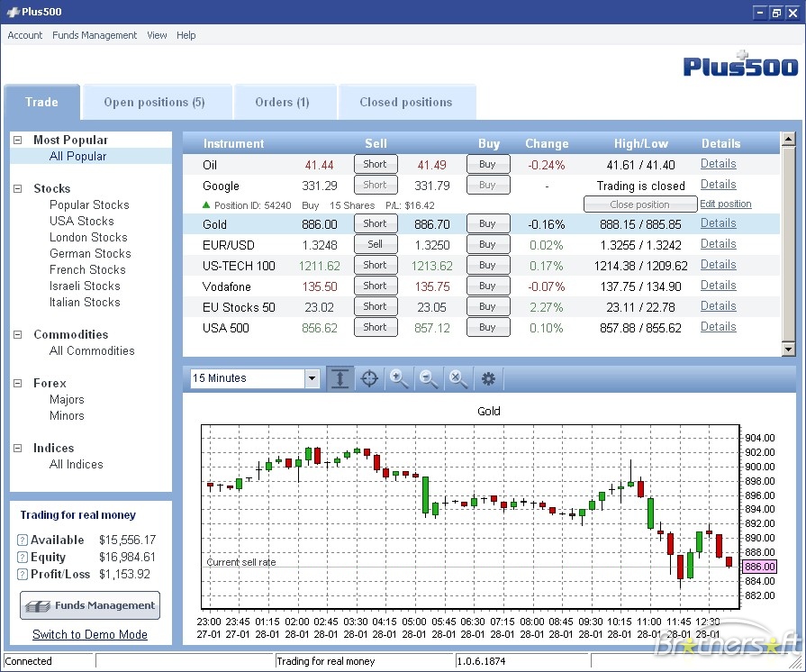Reset chart zoom with the magnifier X icon
Image resolution: width=806 pixels, height=672 pixels.
tap(458, 378)
